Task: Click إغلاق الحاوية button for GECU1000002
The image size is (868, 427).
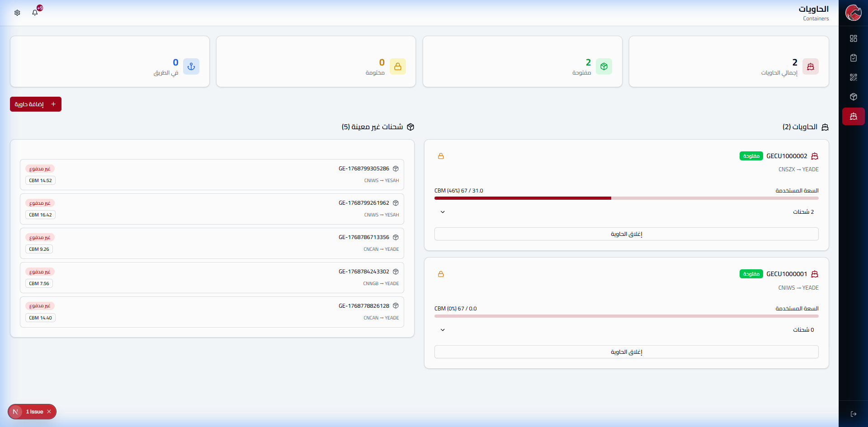Action: click(626, 234)
